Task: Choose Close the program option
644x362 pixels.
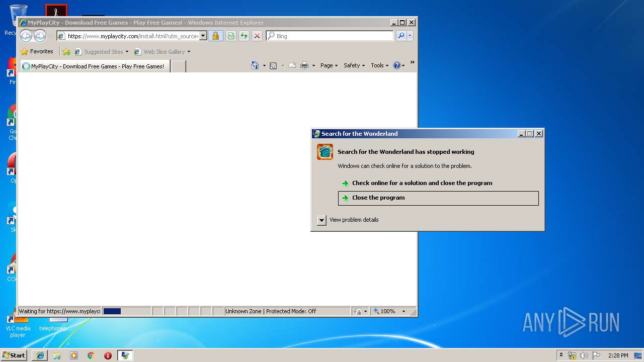Action: pyautogui.click(x=438, y=198)
